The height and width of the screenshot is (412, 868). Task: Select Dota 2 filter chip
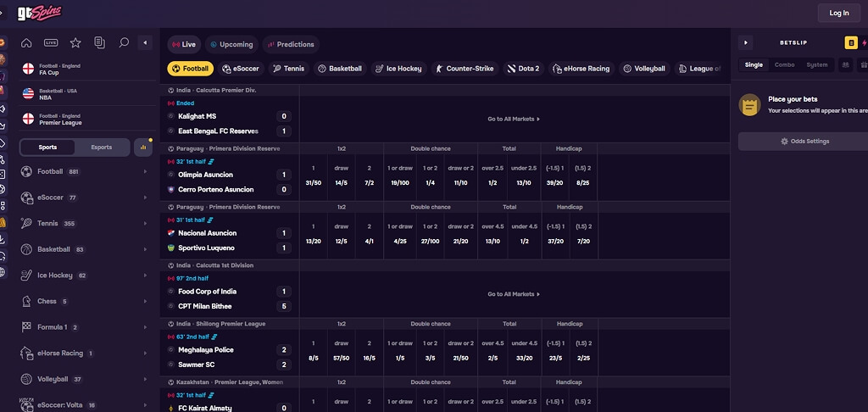click(524, 69)
